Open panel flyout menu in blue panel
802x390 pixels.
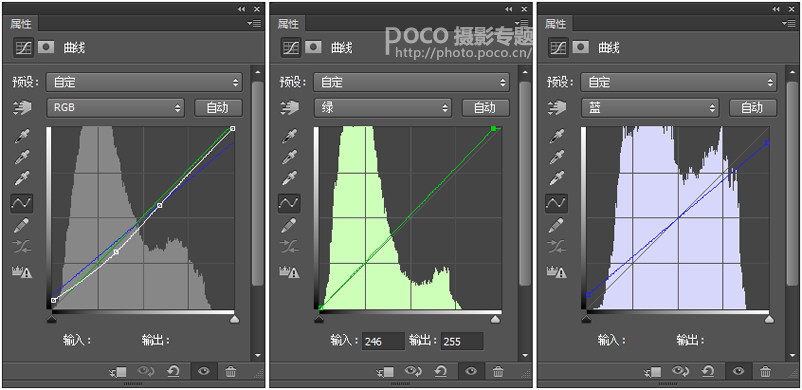pos(788,23)
